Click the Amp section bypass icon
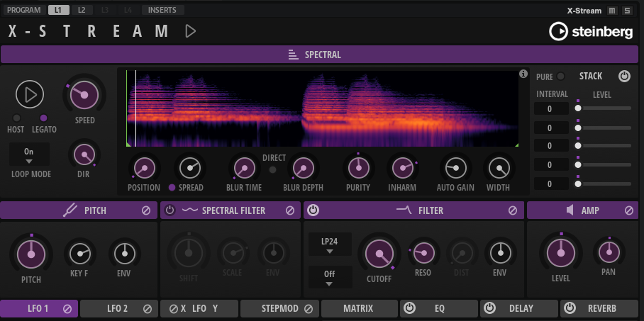The width and height of the screenshot is (644, 321). click(x=628, y=210)
